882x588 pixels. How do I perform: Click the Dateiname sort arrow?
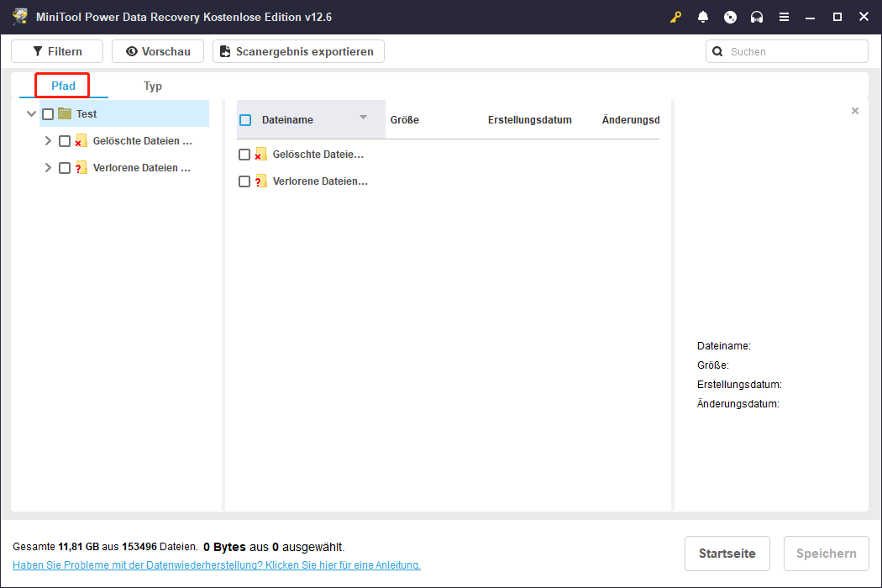click(x=364, y=117)
